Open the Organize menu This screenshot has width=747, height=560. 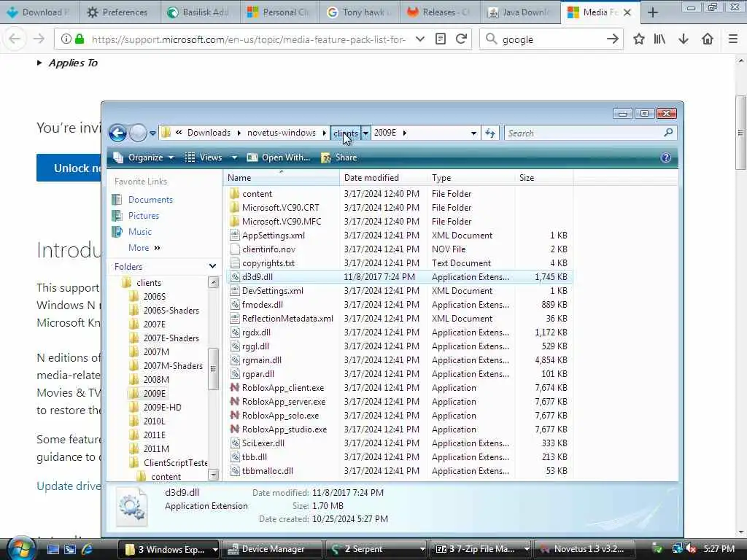pyautogui.click(x=143, y=157)
